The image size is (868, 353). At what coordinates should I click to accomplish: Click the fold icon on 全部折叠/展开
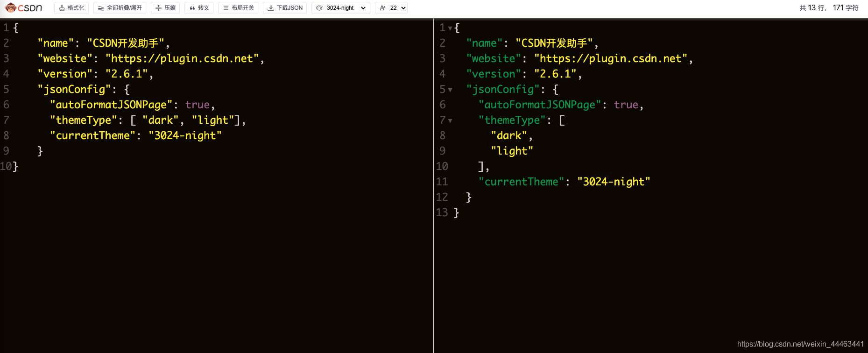tap(101, 8)
